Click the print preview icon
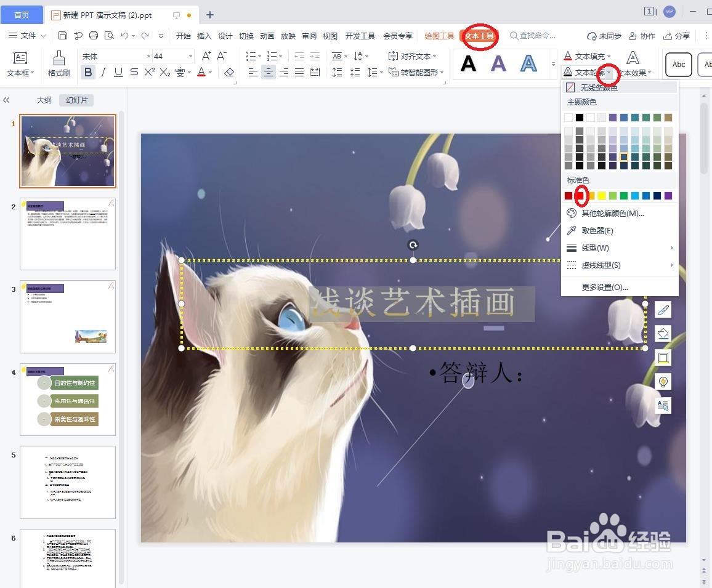Image resolution: width=712 pixels, height=588 pixels. point(109,36)
